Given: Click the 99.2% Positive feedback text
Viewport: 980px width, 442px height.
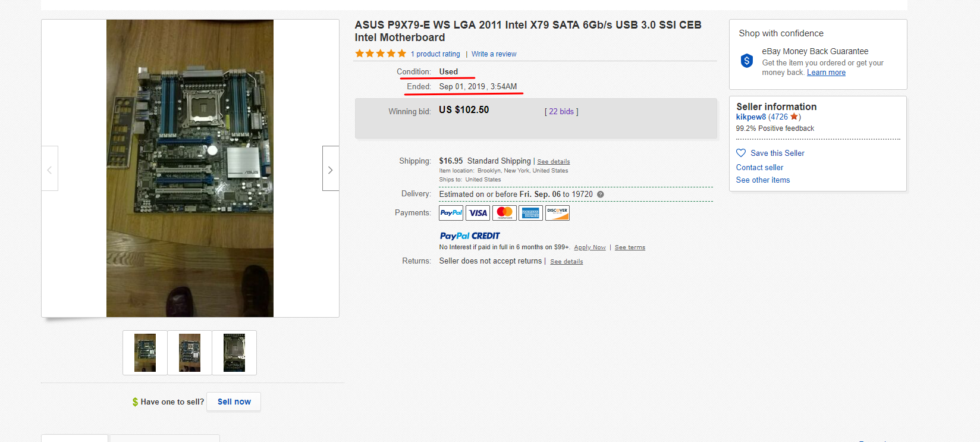Looking at the screenshot, I should 775,128.
